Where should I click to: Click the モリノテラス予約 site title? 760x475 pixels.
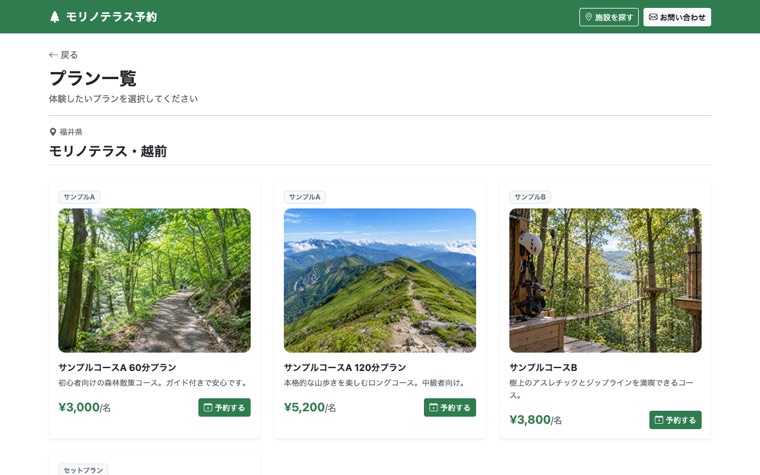coord(111,17)
